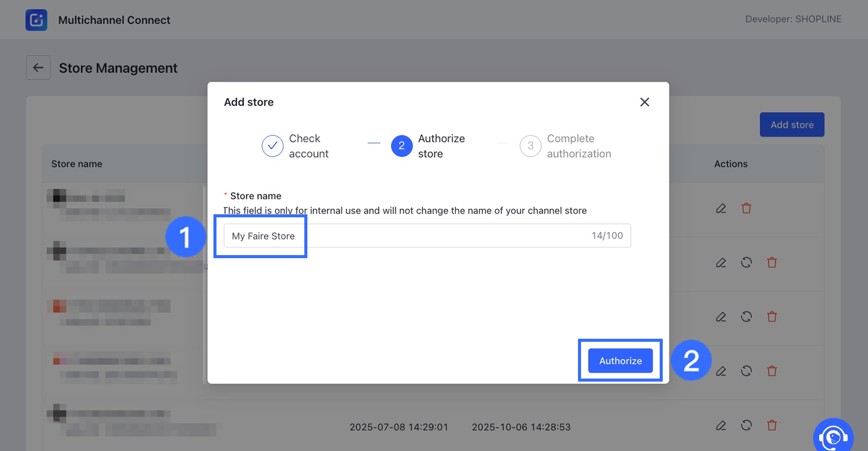Go back using the arrow beside Store Management
This screenshot has width=868, height=451.
click(38, 68)
